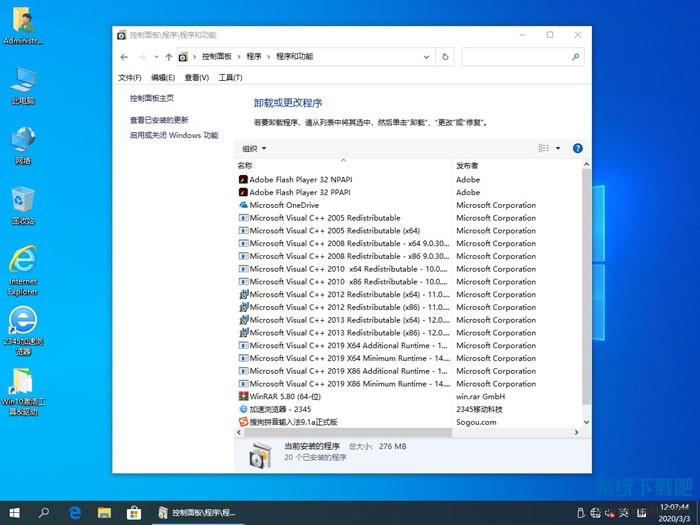Expand the 组织 dropdown menu
The width and height of the screenshot is (700, 525).
254,148
